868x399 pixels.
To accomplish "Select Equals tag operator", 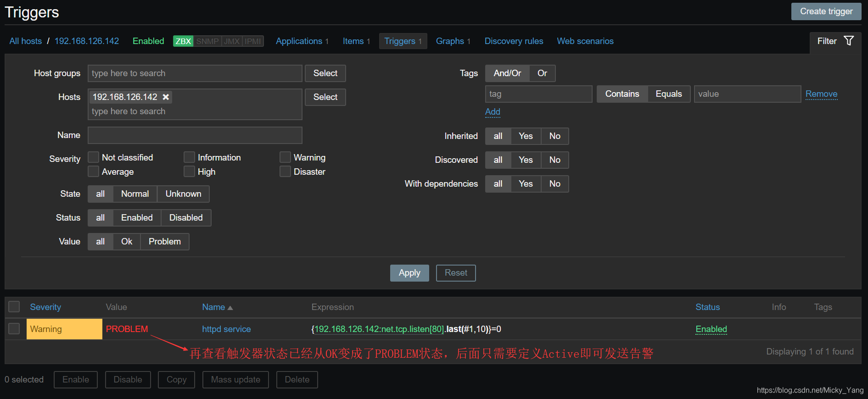I will pyautogui.click(x=669, y=94).
